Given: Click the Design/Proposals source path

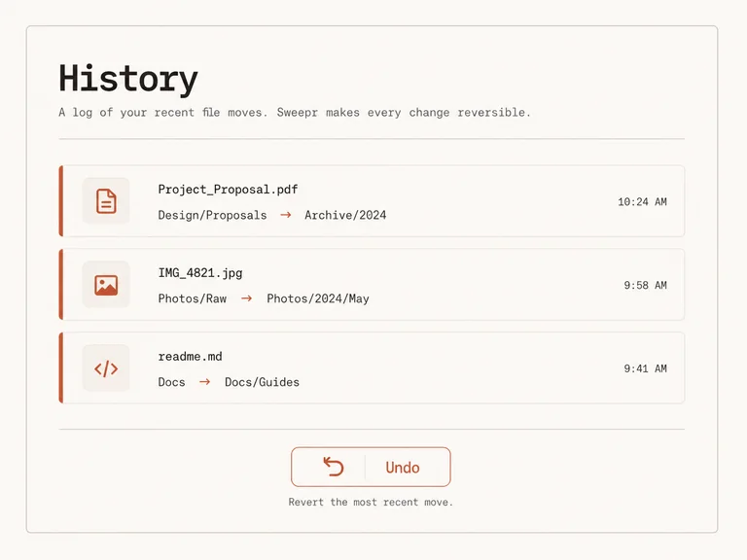Looking at the screenshot, I should 212,215.
